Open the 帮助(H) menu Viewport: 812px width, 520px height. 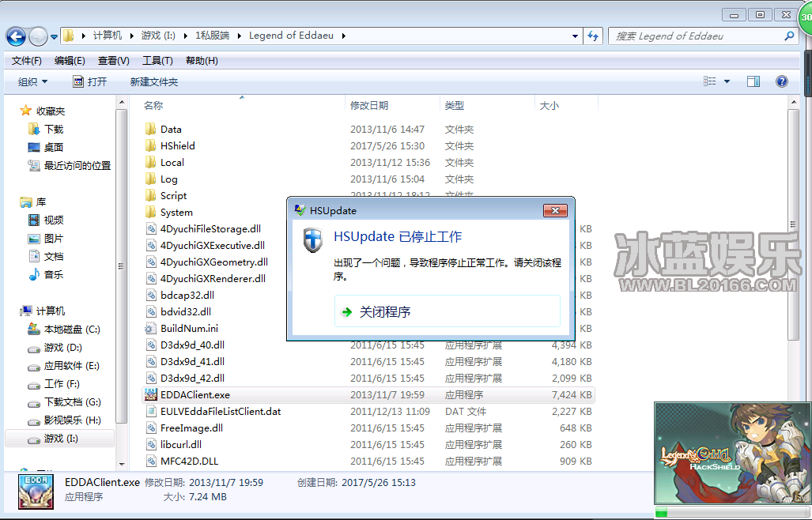tap(202, 61)
